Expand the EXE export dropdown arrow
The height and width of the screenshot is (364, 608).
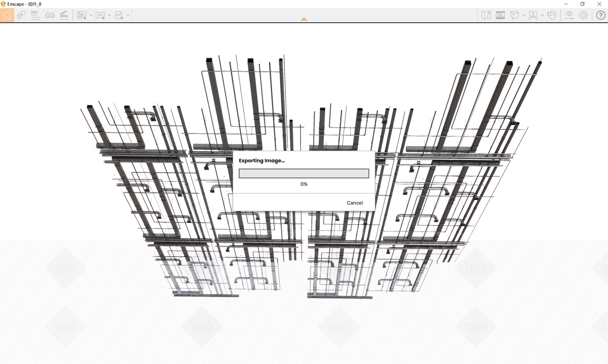(x=128, y=15)
